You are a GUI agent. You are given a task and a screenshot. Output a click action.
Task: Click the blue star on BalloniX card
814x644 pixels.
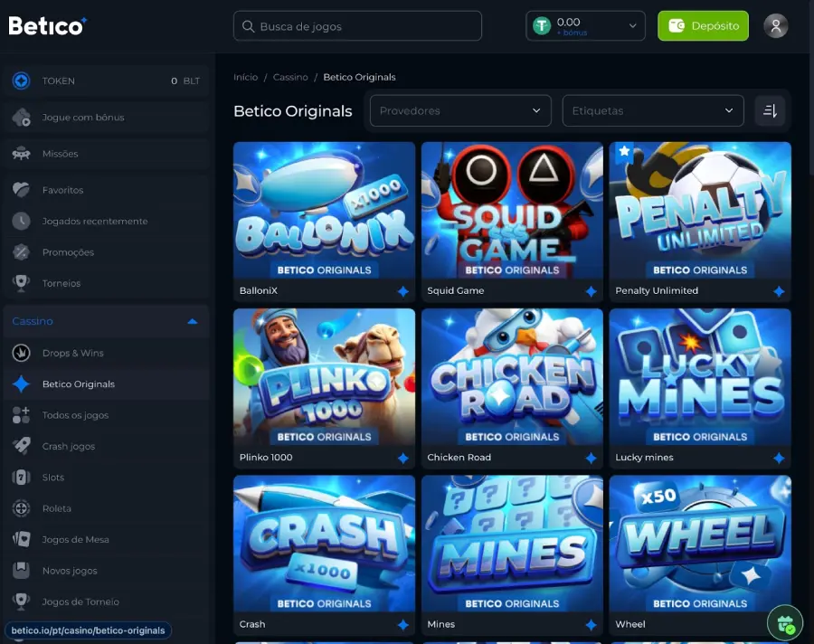pos(403,291)
